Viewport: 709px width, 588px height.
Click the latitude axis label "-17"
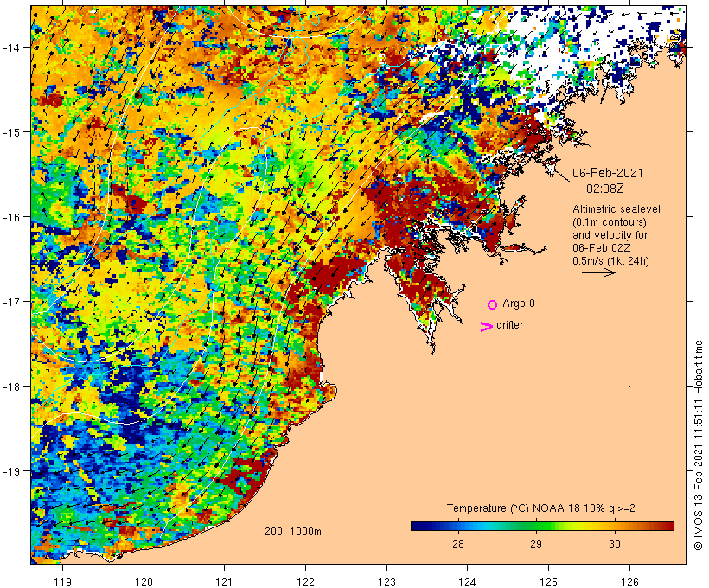[10, 302]
